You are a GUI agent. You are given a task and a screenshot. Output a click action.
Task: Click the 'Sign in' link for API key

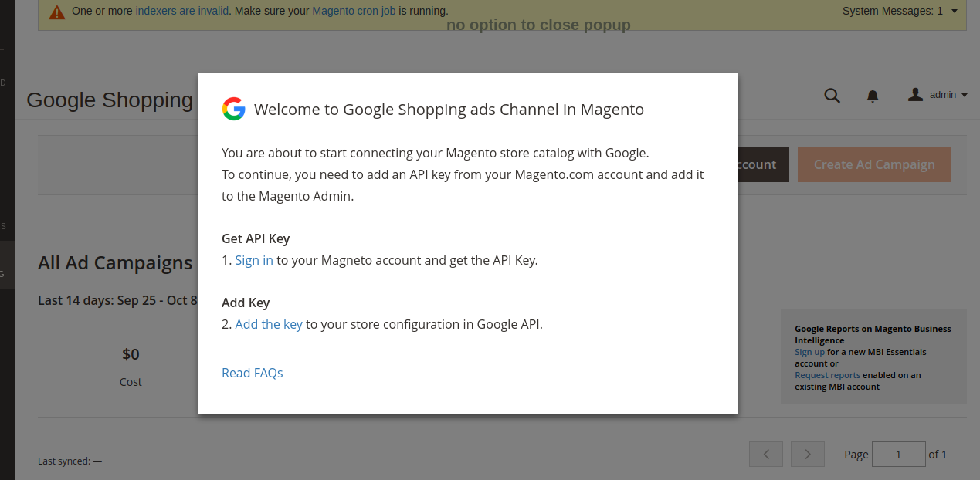pyautogui.click(x=254, y=260)
